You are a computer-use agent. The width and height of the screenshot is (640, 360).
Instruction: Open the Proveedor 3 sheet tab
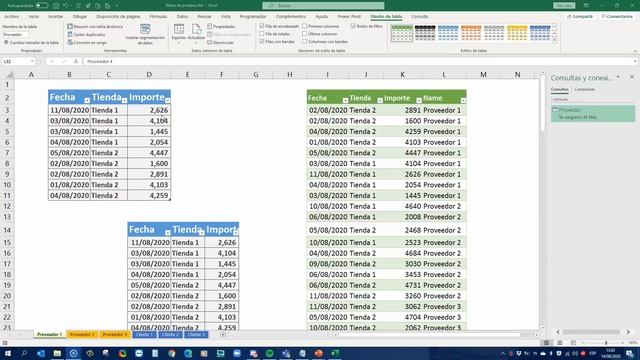pyautogui.click(x=115, y=335)
